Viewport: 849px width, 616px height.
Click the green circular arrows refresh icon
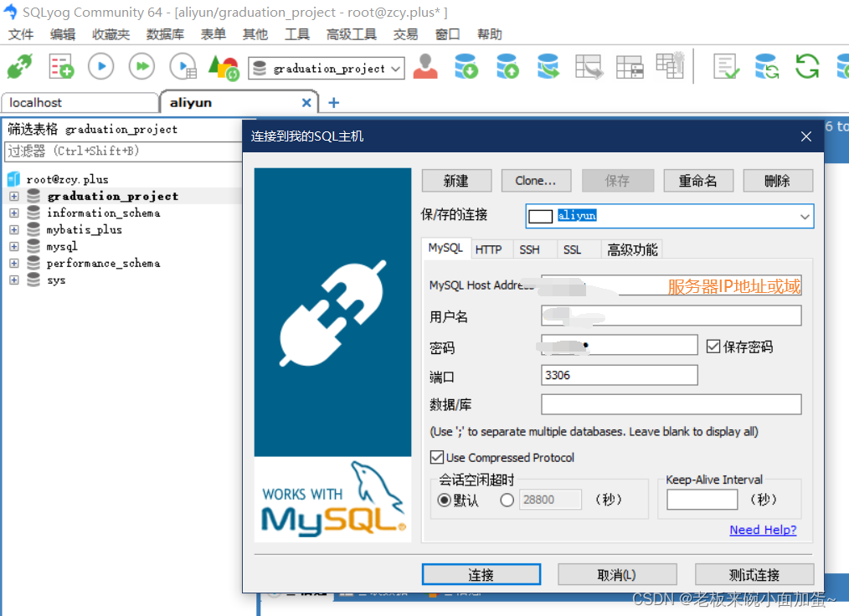tap(807, 67)
